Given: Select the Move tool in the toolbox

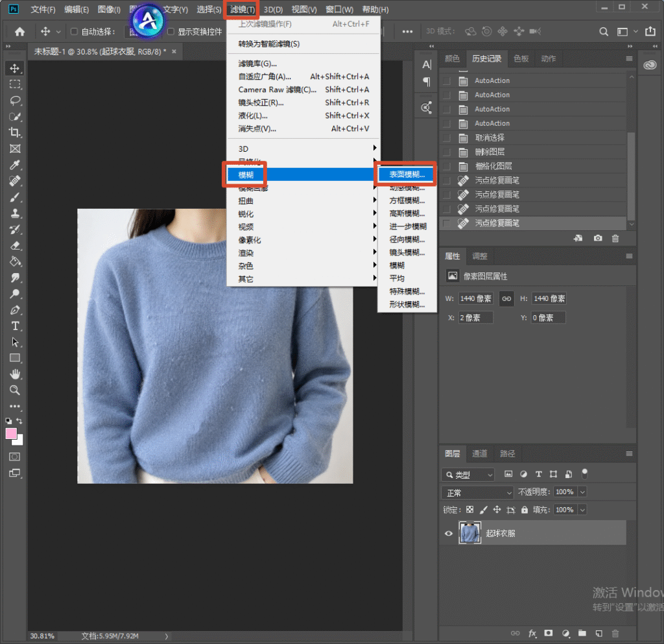Looking at the screenshot, I should pyautogui.click(x=15, y=69).
